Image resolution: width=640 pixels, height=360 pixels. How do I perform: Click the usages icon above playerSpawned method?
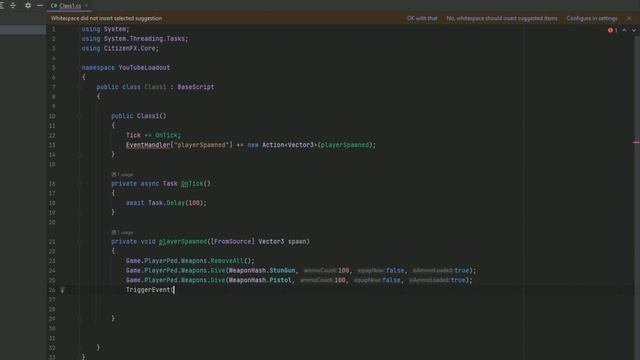tap(114, 233)
